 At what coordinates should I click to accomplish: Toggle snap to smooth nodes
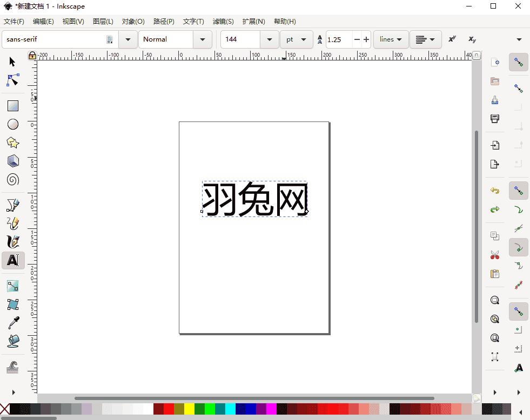(x=519, y=266)
